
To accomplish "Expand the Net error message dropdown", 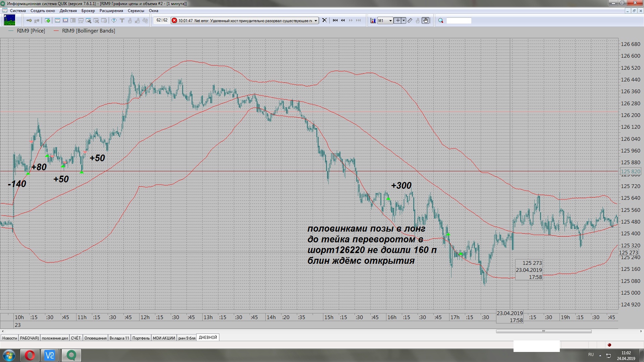I will pos(316,21).
